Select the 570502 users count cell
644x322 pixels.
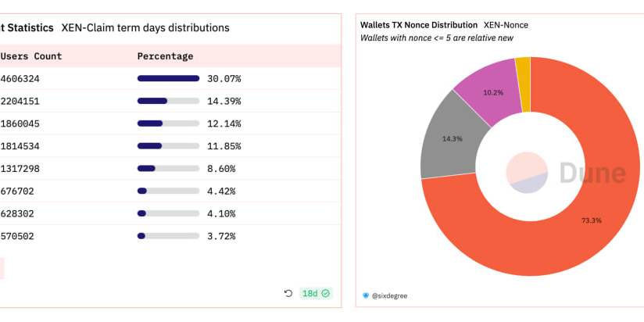click(x=19, y=236)
